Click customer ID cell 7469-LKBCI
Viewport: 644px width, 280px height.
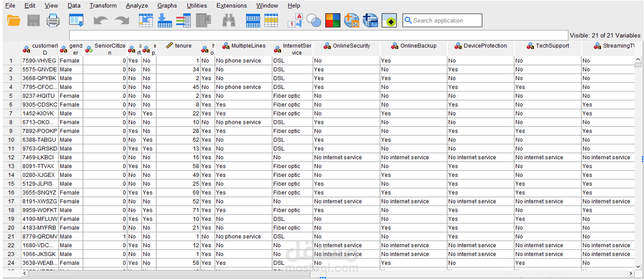point(40,157)
